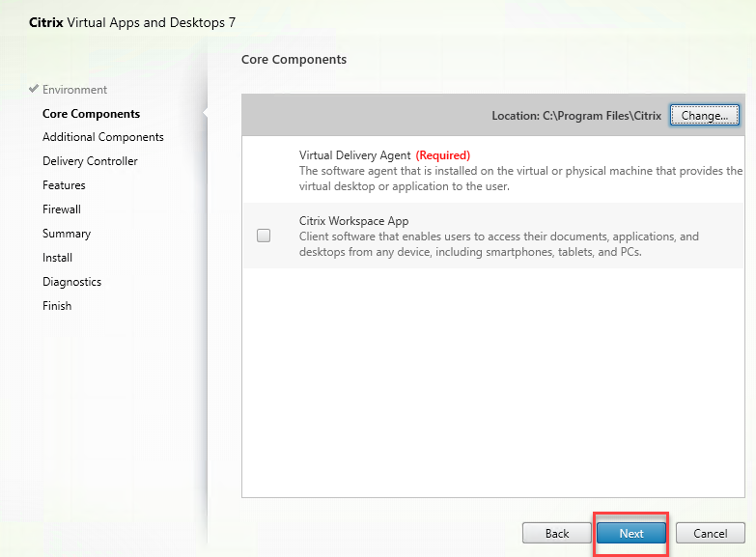Image resolution: width=756 pixels, height=557 pixels.
Task: Select Core Components in the sidebar
Action: pyautogui.click(x=91, y=114)
